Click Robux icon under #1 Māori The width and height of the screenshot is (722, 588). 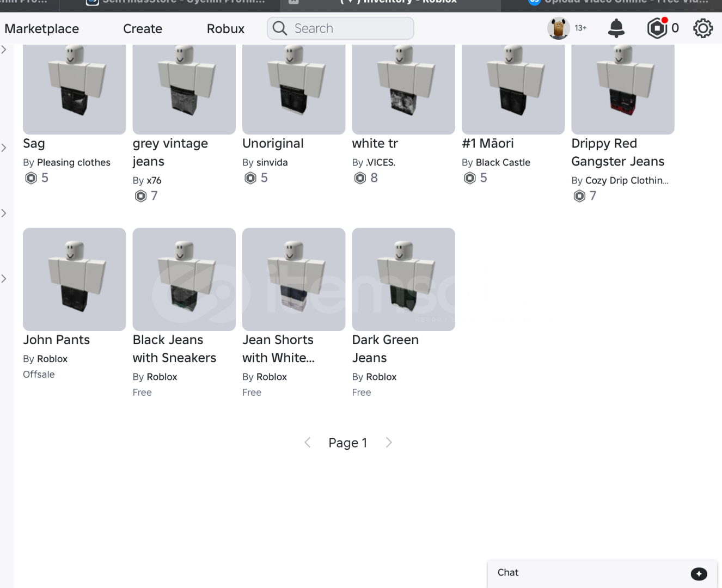point(470,178)
